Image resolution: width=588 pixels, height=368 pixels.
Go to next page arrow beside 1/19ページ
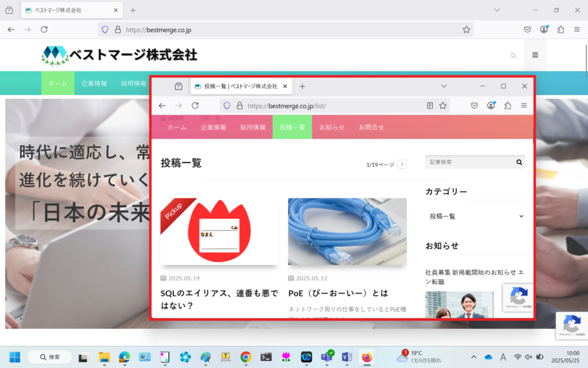click(402, 164)
